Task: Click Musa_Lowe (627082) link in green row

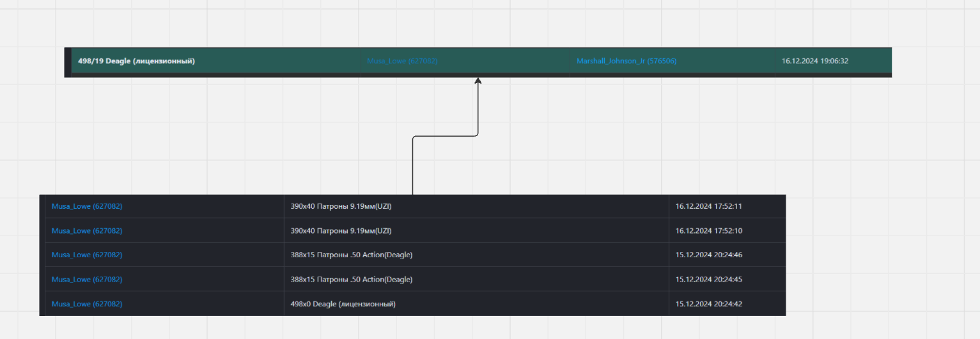Action: pos(402,61)
